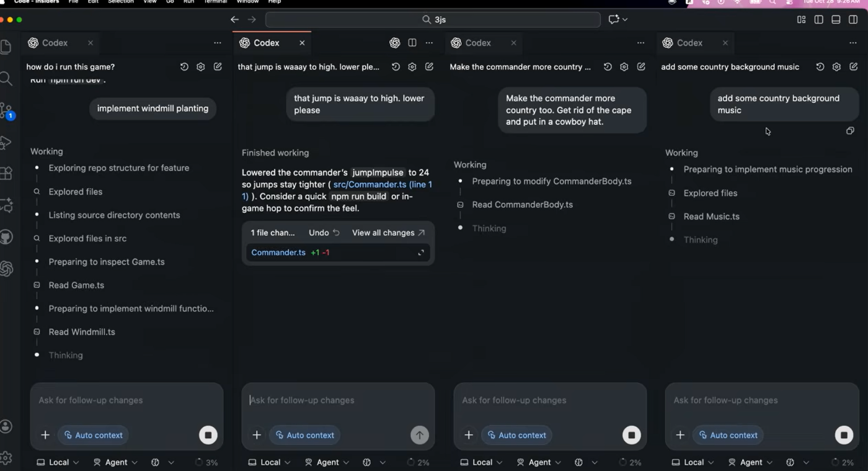The height and width of the screenshot is (471, 868).
Task: Add attachment in country music panel input
Action: point(680,435)
